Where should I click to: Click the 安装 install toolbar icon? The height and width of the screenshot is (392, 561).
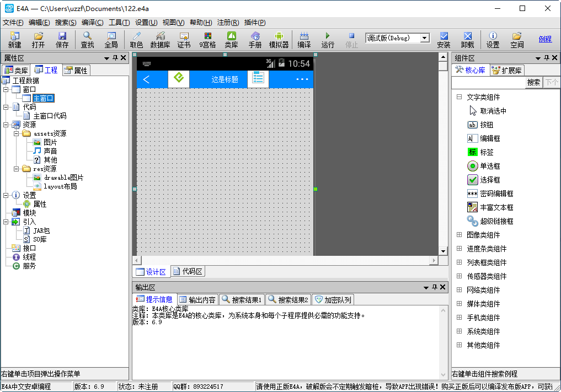point(444,39)
